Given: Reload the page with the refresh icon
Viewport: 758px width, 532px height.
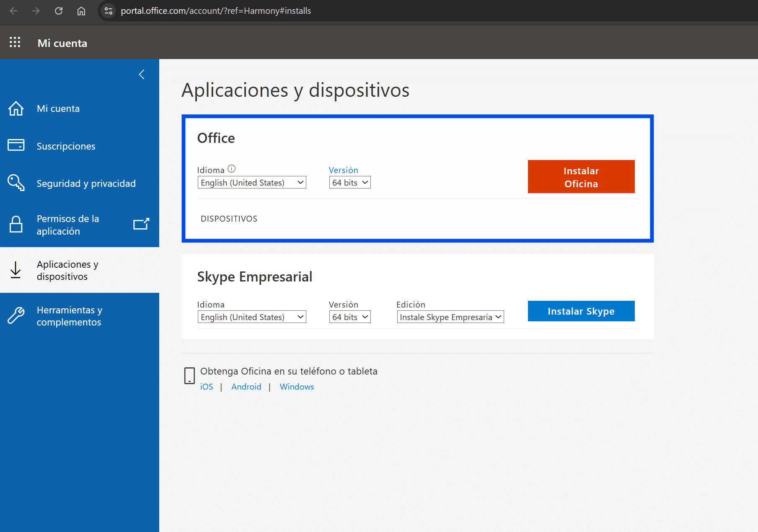Looking at the screenshot, I should tap(59, 11).
